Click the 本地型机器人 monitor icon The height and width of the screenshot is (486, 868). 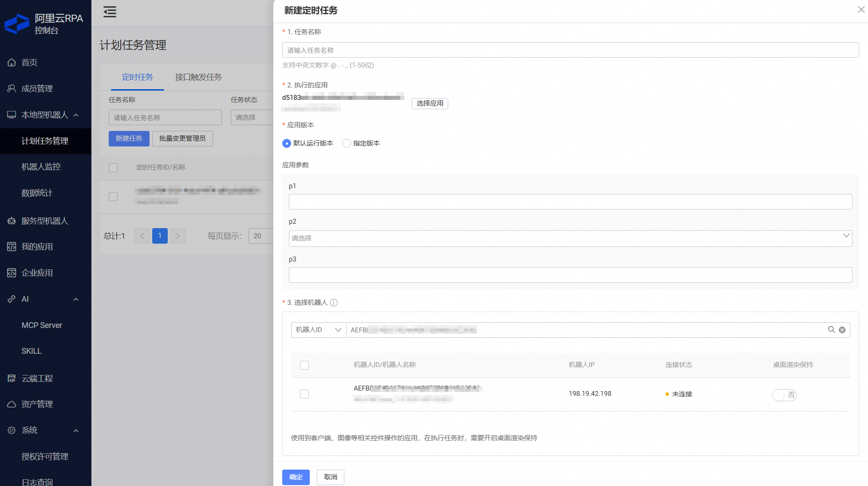tap(12, 115)
